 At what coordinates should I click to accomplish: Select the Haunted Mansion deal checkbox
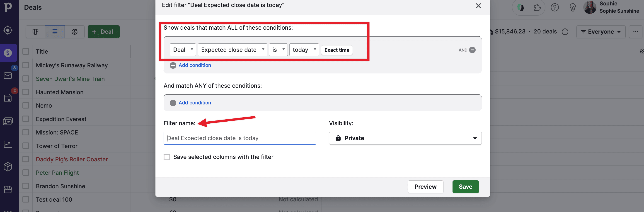pos(26,92)
